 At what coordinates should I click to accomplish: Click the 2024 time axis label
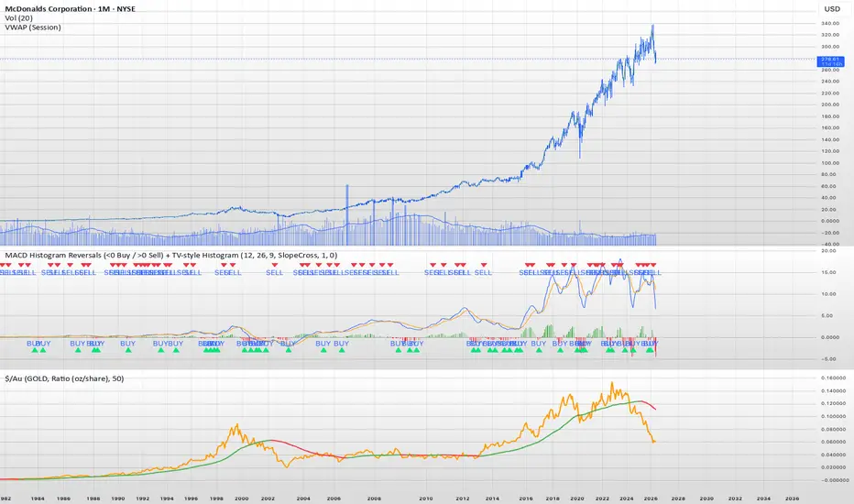[627, 499]
